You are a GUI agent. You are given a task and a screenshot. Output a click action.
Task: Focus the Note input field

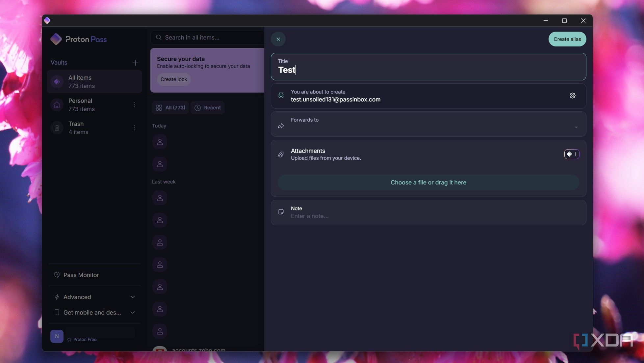click(428, 213)
